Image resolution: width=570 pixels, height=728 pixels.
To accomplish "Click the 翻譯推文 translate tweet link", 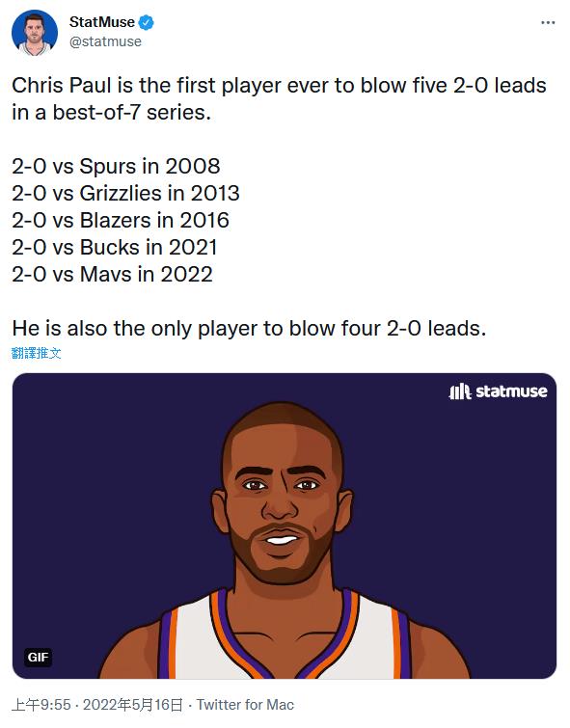I will click(x=37, y=353).
